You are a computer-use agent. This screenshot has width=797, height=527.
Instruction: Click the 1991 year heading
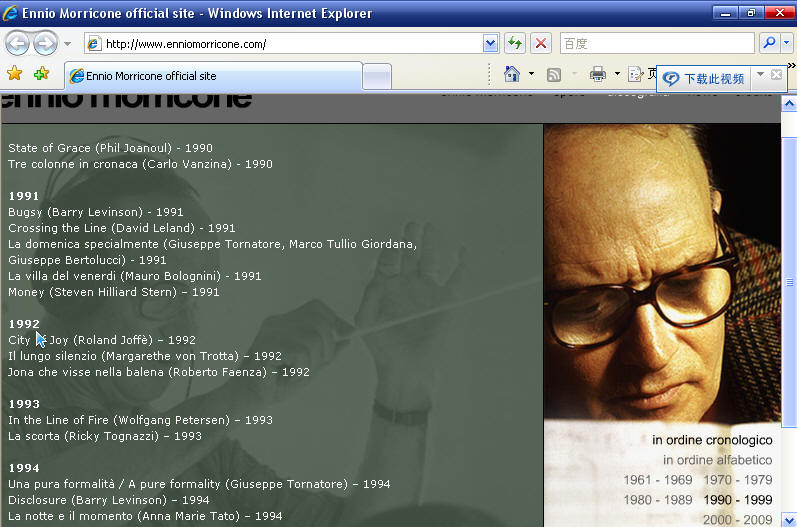24,196
